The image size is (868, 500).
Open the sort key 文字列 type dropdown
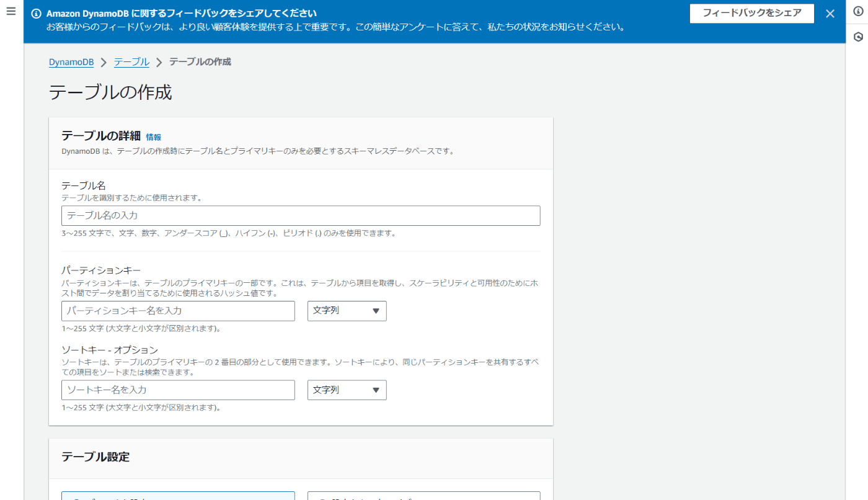(347, 390)
